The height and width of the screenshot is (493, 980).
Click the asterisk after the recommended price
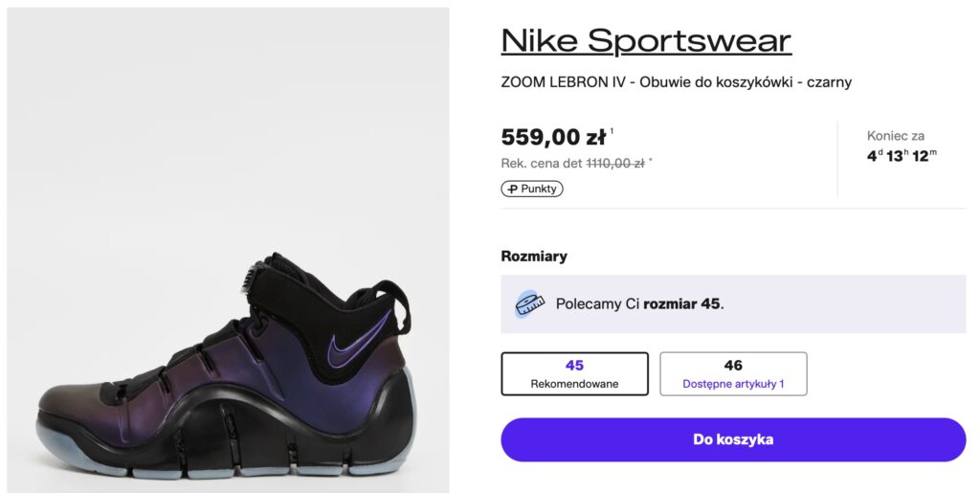tap(651, 161)
